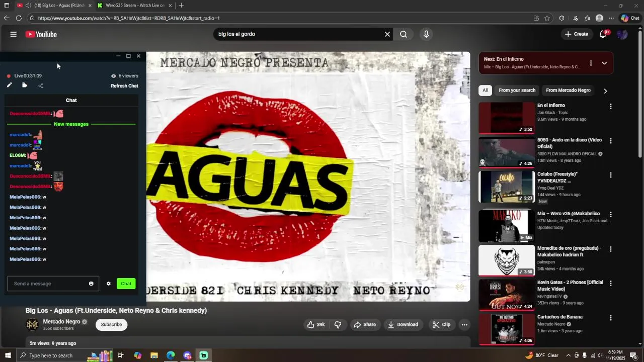Open three-dot menu for En el Infierno

[611, 107]
